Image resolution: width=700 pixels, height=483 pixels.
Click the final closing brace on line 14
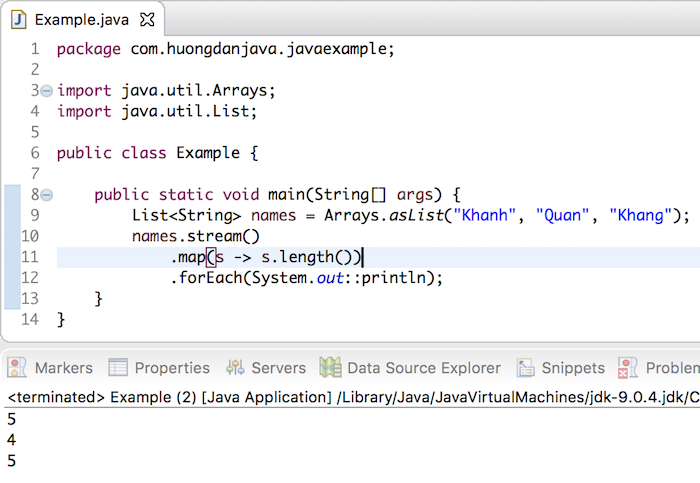pyautogui.click(x=61, y=320)
